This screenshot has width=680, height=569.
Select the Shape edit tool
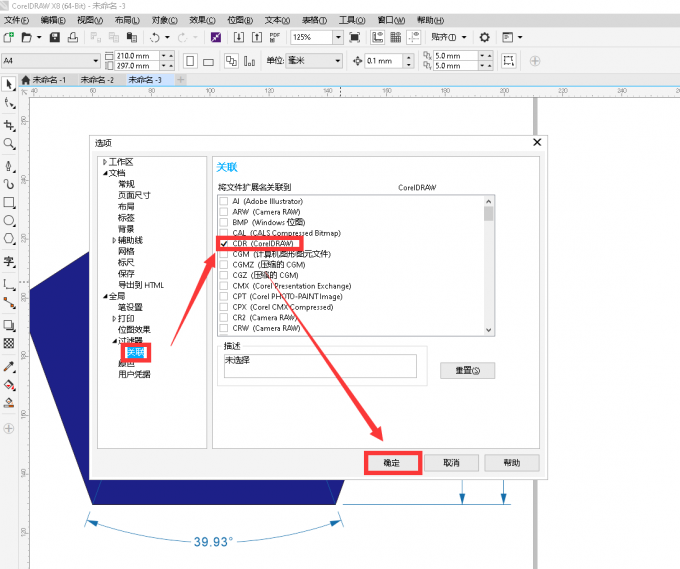pyautogui.click(x=9, y=103)
